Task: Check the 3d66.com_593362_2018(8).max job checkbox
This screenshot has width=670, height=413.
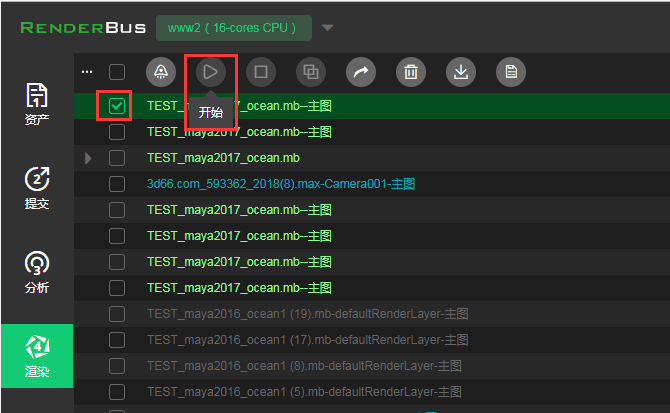Action: (117, 184)
